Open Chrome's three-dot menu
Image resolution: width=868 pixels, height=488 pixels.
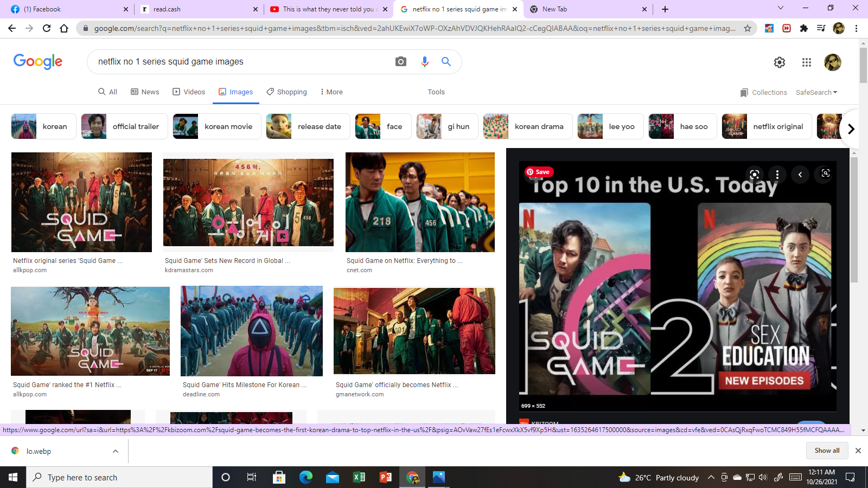(856, 28)
